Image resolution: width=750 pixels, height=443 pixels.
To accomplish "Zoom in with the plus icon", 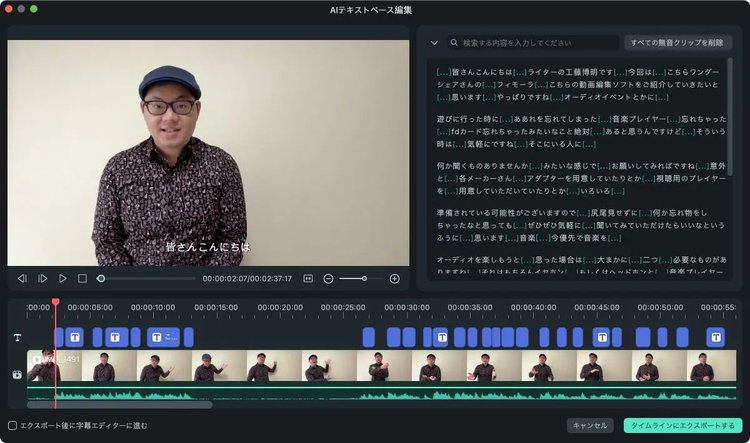I will coord(394,278).
